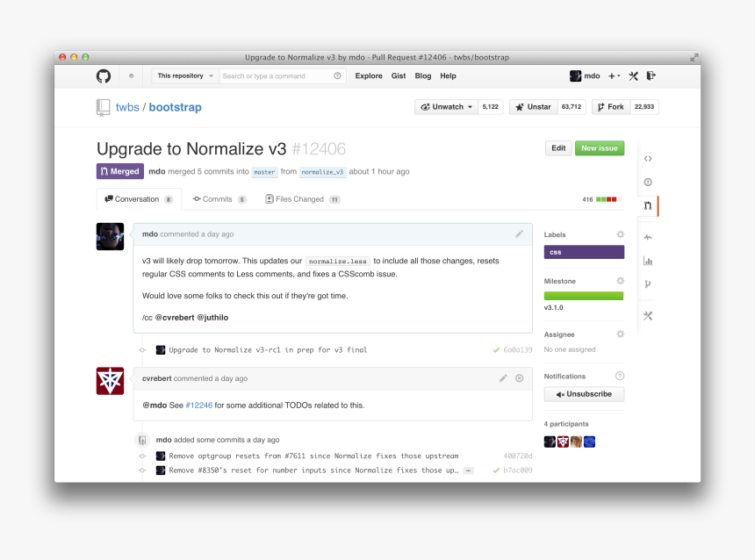Viewport: 755px width, 560px height.
Task: Open the search help question icon
Action: click(337, 75)
